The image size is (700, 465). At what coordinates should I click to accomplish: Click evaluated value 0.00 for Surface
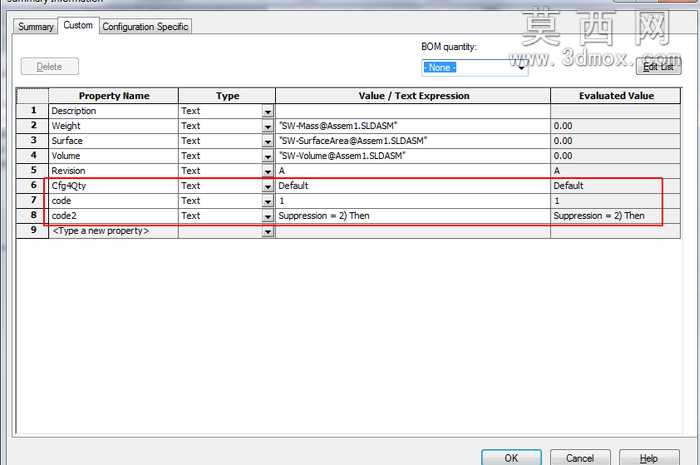(x=616, y=141)
